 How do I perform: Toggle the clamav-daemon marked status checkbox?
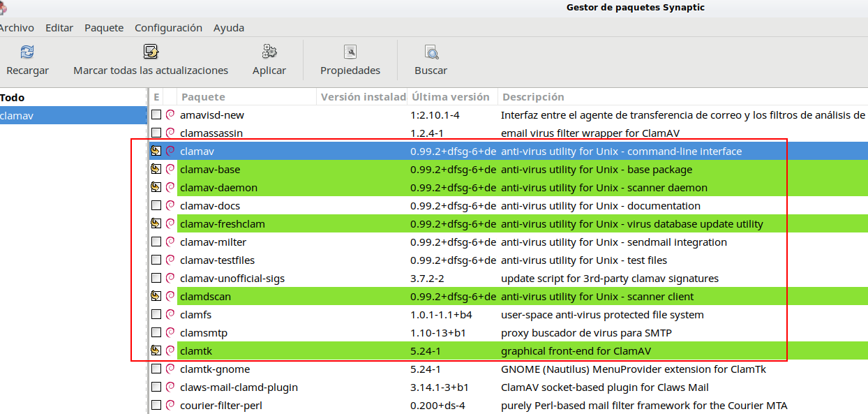click(x=156, y=187)
